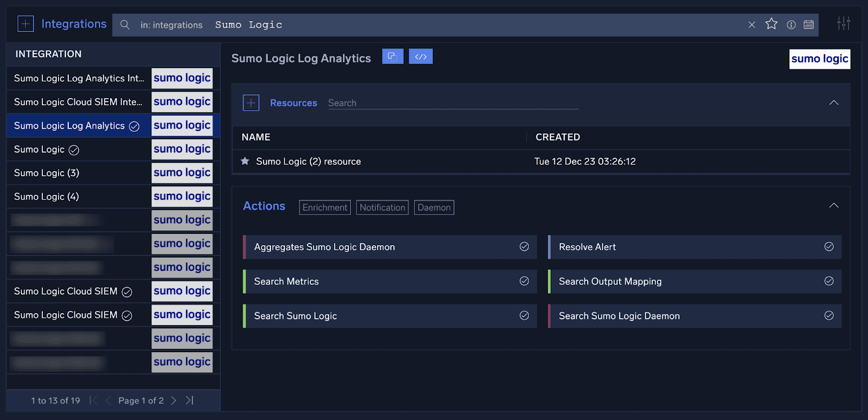The width and height of the screenshot is (868, 420).
Task: Toggle check on Resolve Alert action
Action: coord(829,246)
